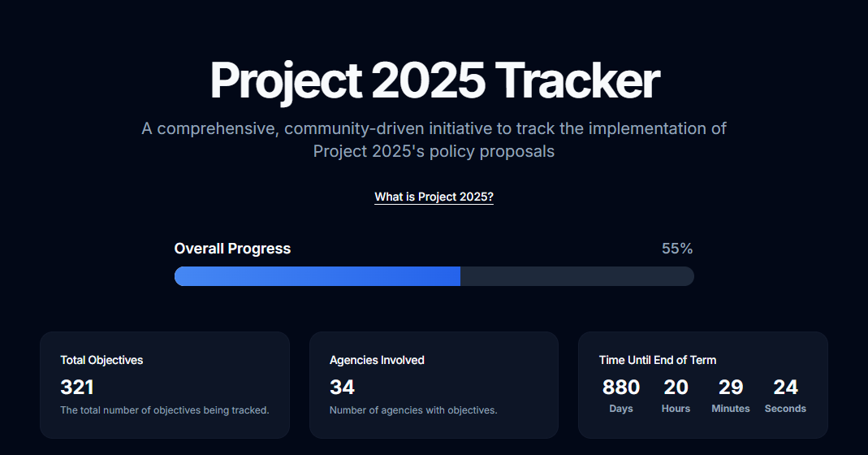The image size is (868, 455).
Task: Select the 'Agencies Involved' card title
Action: (377, 360)
